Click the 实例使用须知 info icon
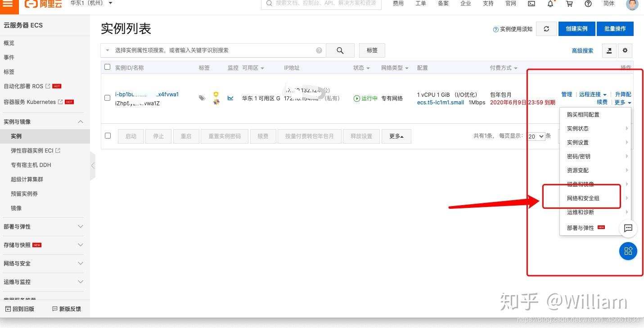 pyautogui.click(x=496, y=29)
